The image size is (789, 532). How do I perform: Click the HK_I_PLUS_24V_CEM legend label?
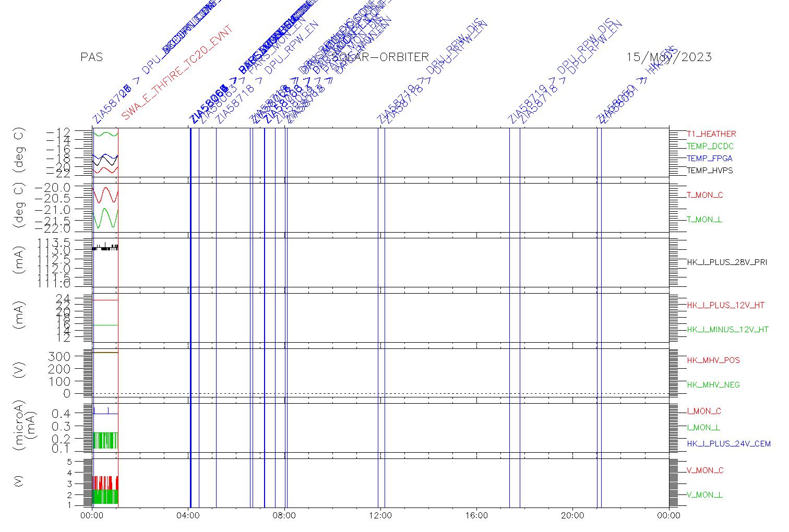tap(728, 444)
